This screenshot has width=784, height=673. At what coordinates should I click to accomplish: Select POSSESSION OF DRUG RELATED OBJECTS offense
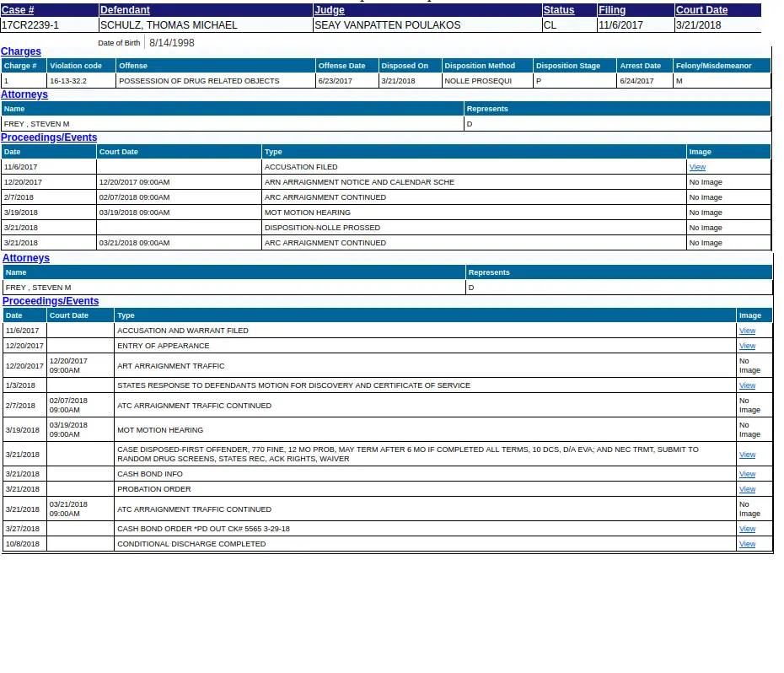[x=199, y=81]
